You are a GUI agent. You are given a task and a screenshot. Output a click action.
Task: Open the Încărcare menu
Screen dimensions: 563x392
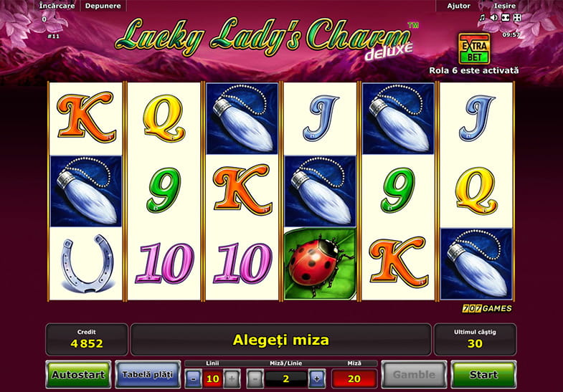[x=57, y=6]
